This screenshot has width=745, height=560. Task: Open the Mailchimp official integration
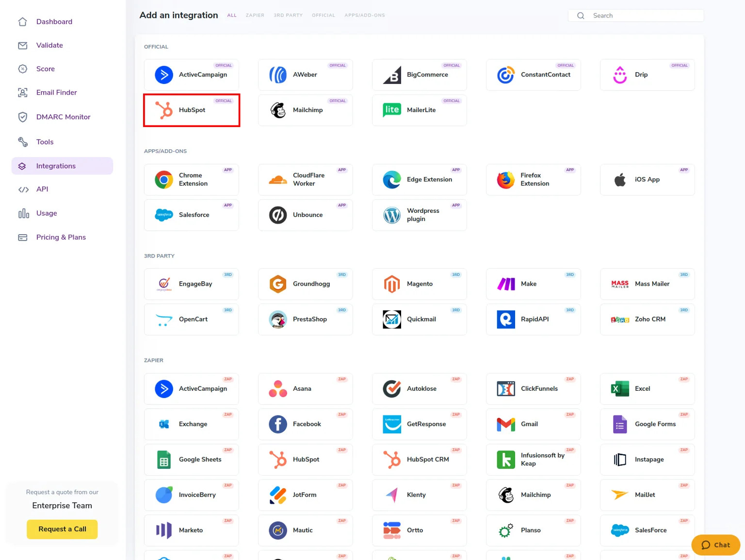[x=305, y=110]
